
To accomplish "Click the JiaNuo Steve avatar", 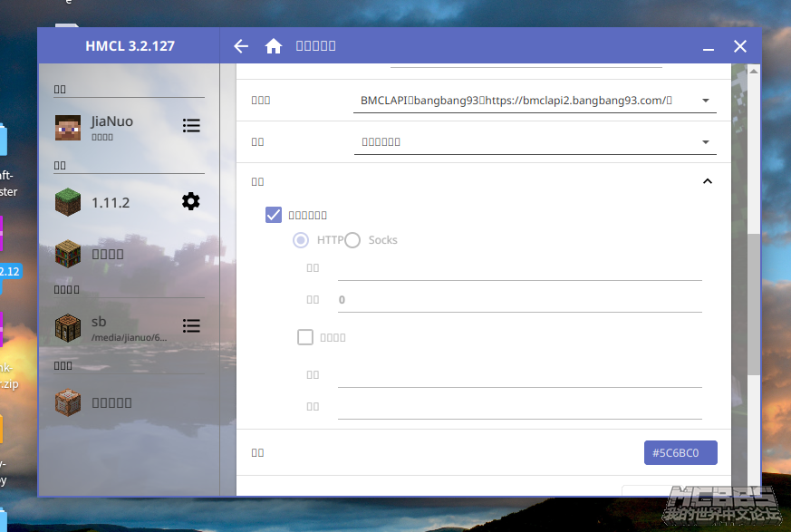I will point(68,128).
